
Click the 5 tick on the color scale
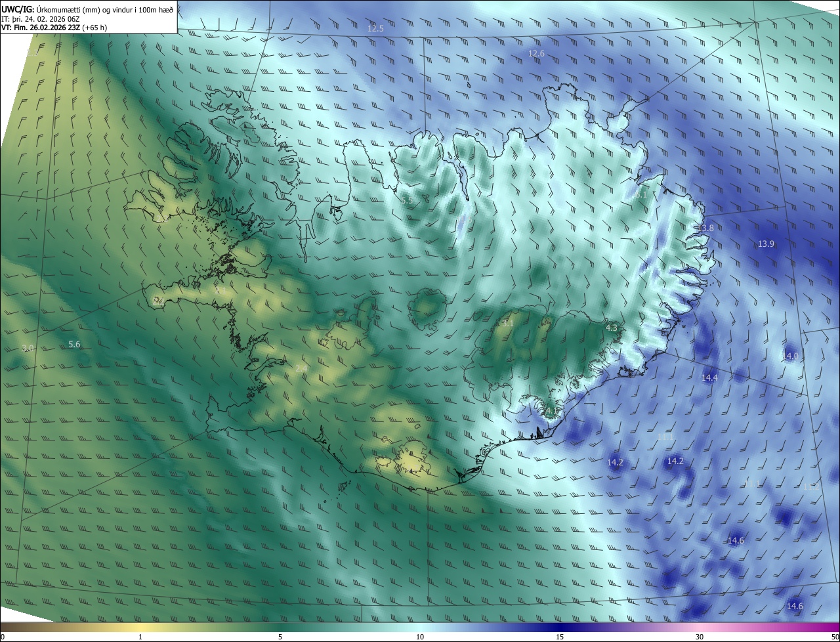tap(280, 637)
